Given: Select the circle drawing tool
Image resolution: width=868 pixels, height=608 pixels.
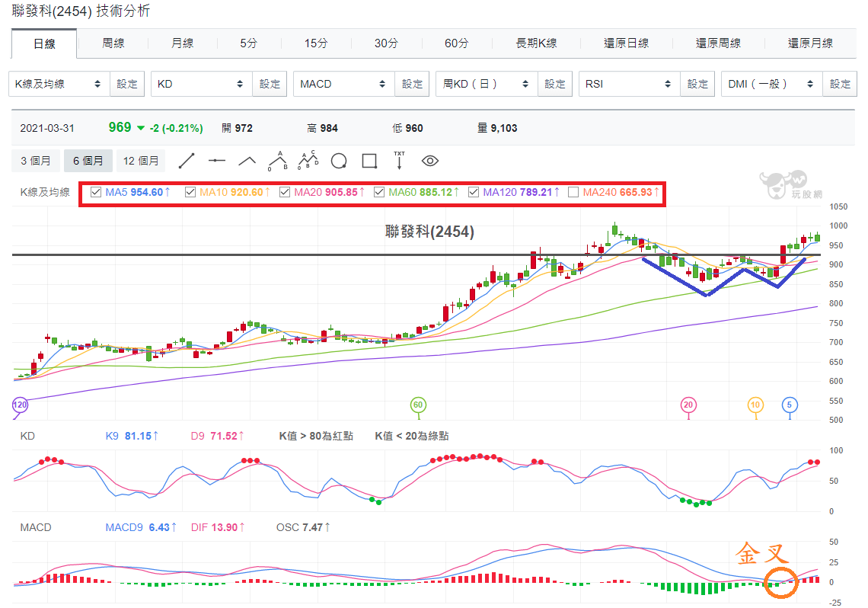Looking at the screenshot, I should click(x=339, y=161).
